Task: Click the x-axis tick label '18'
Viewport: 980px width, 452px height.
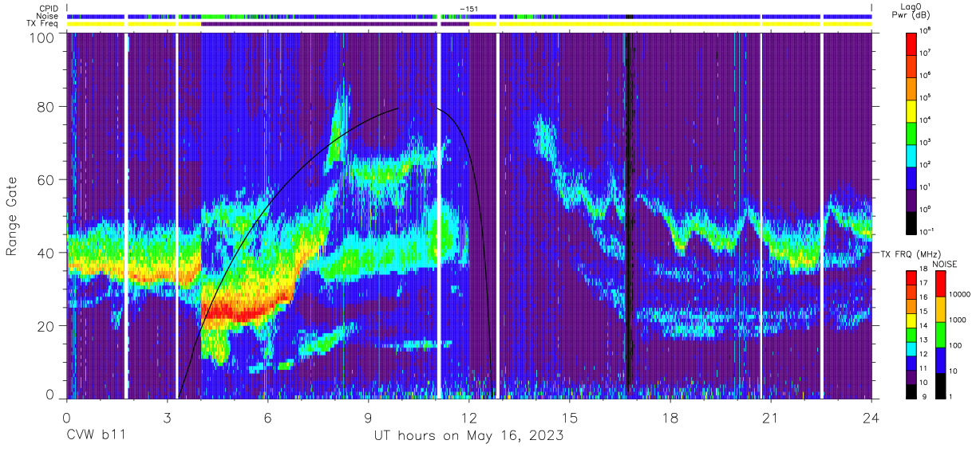Action: point(670,418)
